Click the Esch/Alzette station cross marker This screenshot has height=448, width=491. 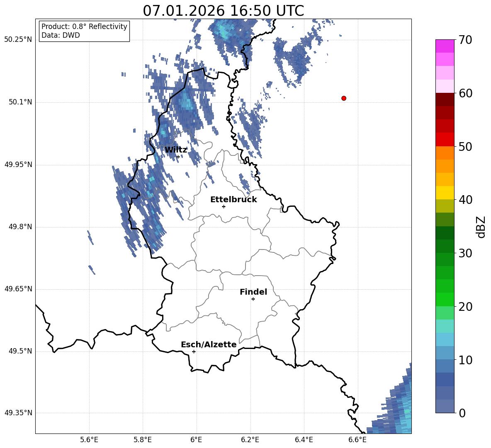(194, 351)
